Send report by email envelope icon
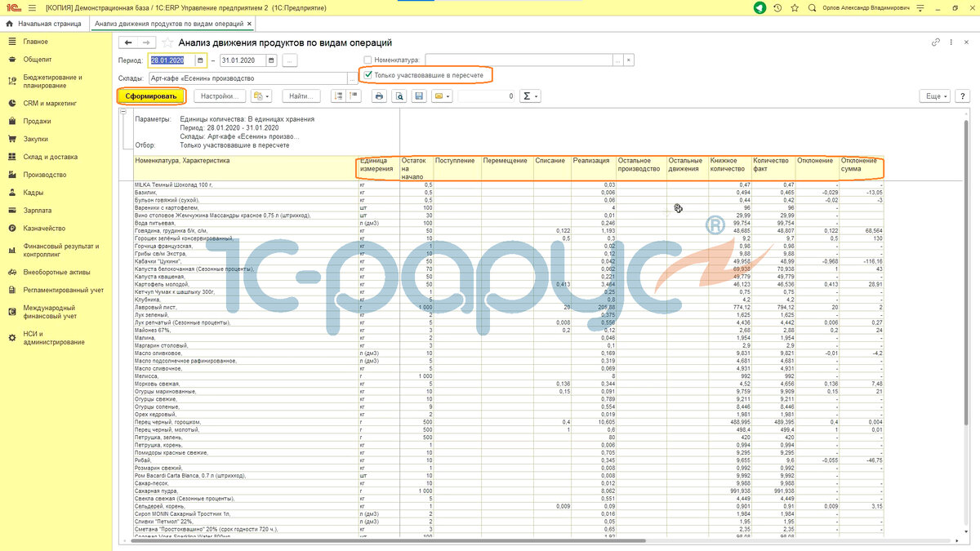This screenshot has height=551, width=980. click(x=442, y=96)
